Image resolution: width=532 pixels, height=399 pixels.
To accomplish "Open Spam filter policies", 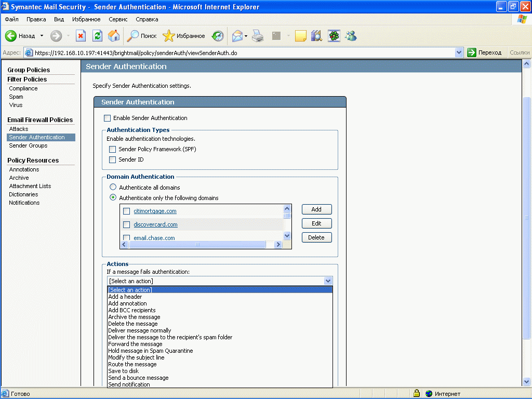I will [x=16, y=97].
